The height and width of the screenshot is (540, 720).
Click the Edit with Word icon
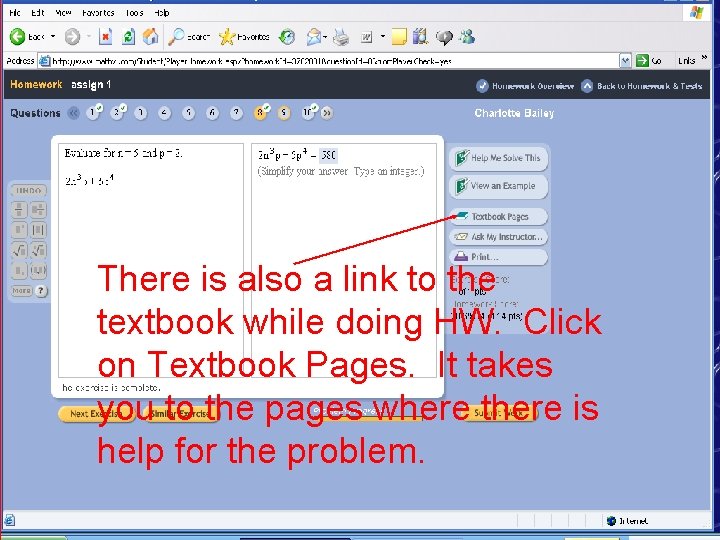pos(366,37)
